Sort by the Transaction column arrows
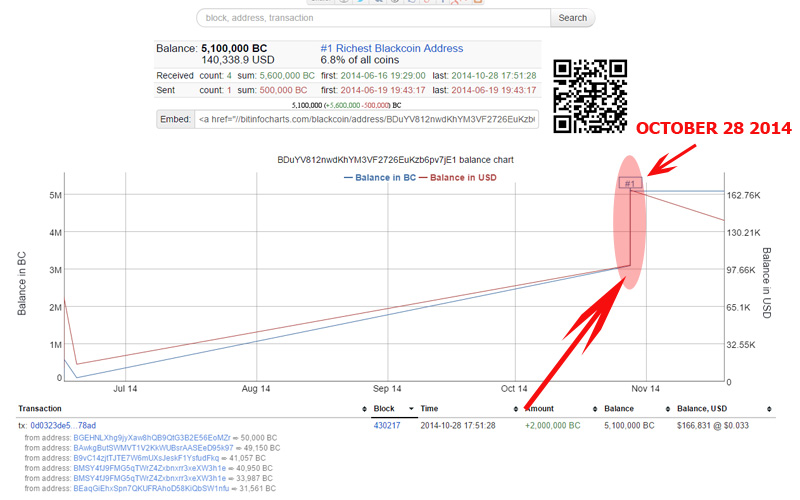 click(364, 409)
